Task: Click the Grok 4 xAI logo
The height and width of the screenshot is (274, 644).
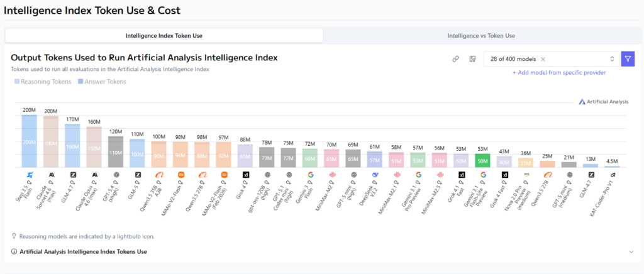Action: tap(245, 174)
